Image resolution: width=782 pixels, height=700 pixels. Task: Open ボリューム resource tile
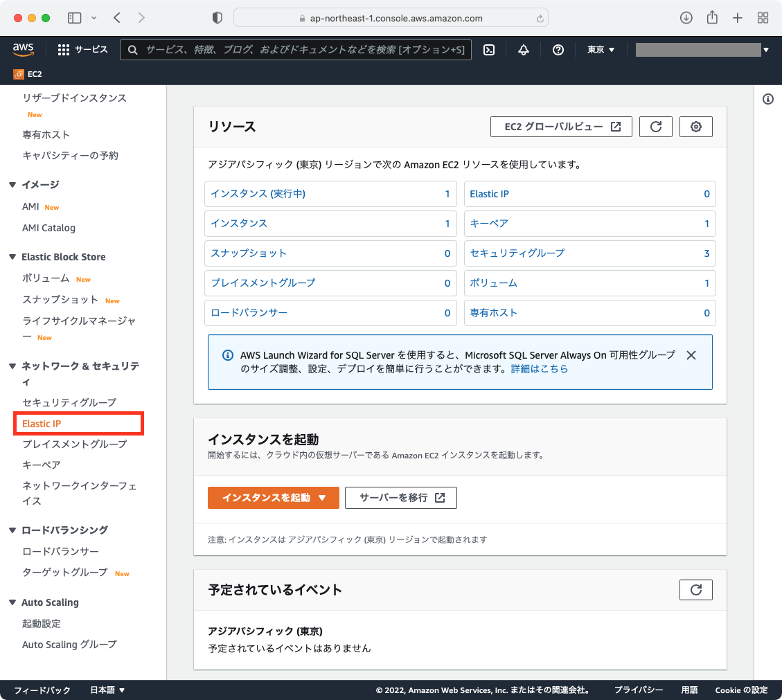pos(589,283)
